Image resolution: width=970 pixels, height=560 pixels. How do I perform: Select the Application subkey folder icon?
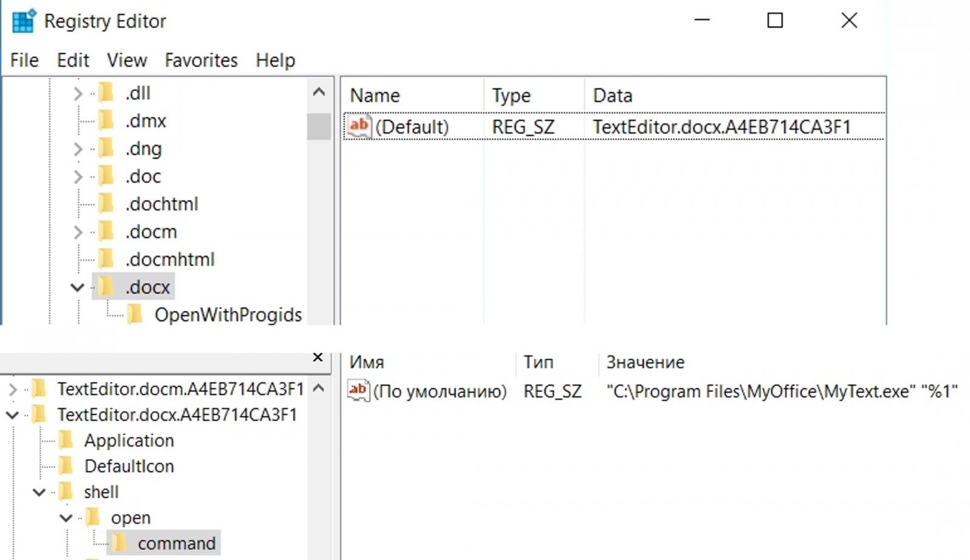(x=68, y=441)
